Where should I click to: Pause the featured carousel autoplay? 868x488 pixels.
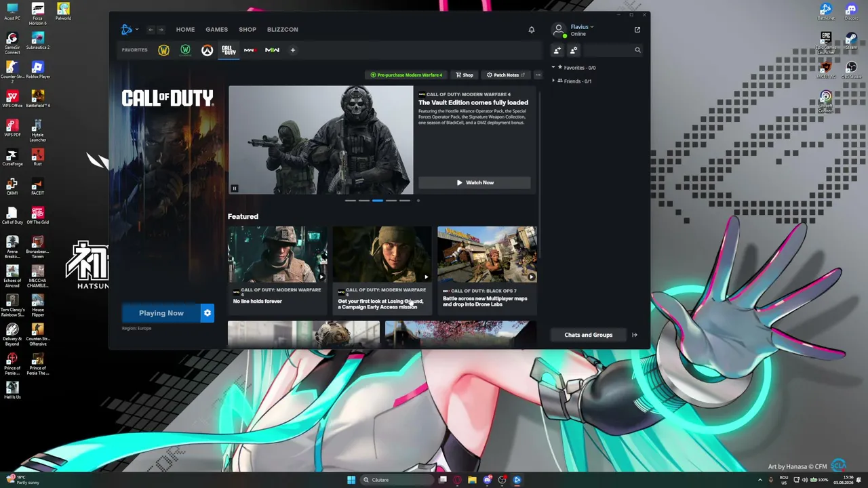(x=235, y=188)
